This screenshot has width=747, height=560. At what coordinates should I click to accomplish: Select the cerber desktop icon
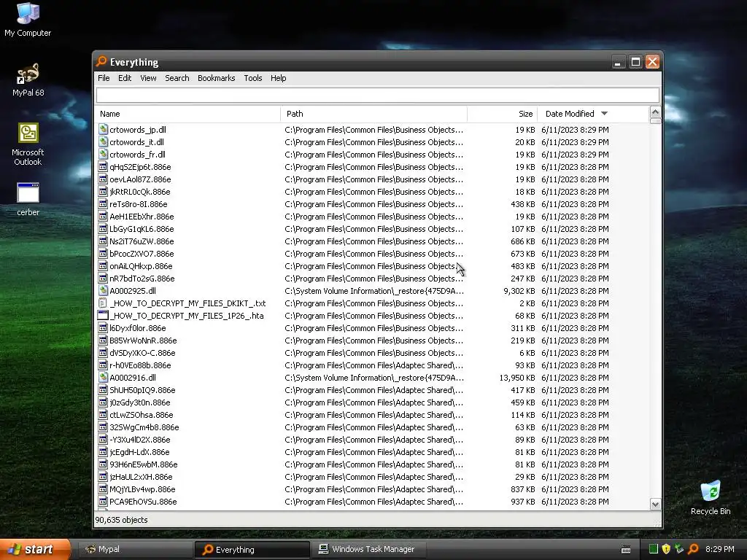[x=28, y=199]
